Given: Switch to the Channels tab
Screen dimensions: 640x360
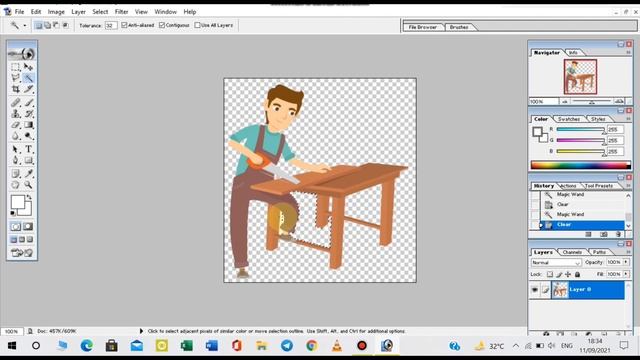Looking at the screenshot, I should [x=572, y=252].
